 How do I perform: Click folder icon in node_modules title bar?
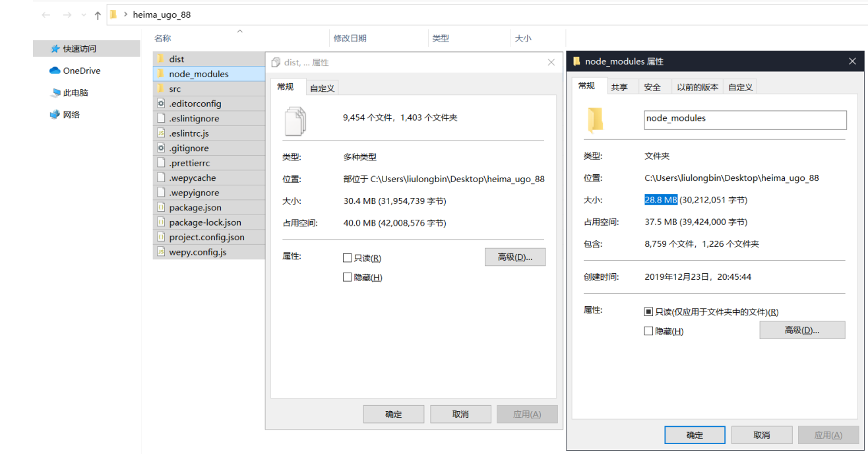coord(577,61)
